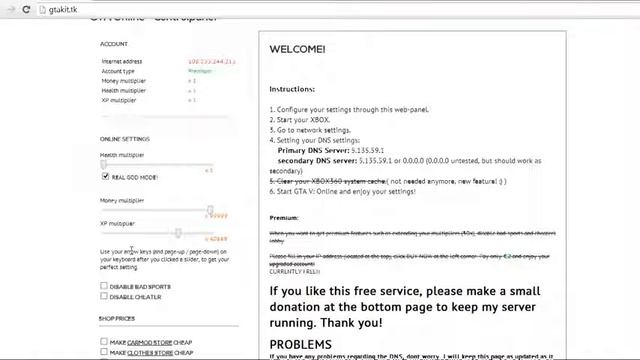The height and width of the screenshot is (360, 640).
Task: Click the PROBLEMS heading
Action: click(x=300, y=344)
